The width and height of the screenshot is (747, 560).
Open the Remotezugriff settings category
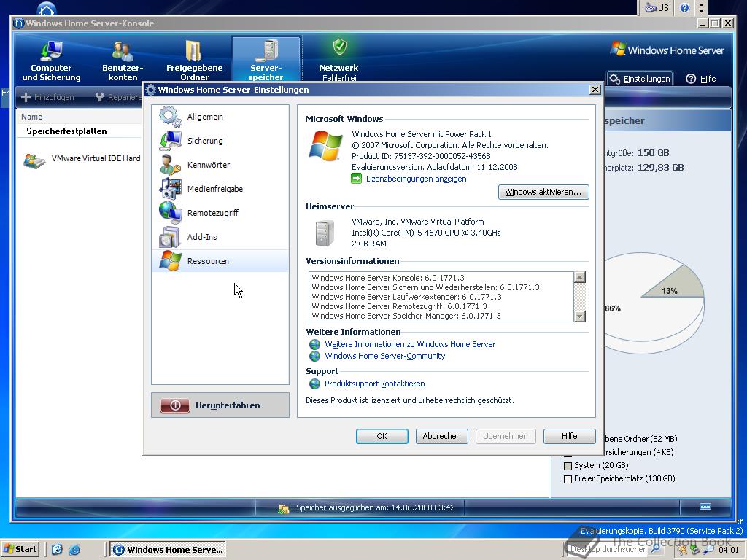pos(220,213)
